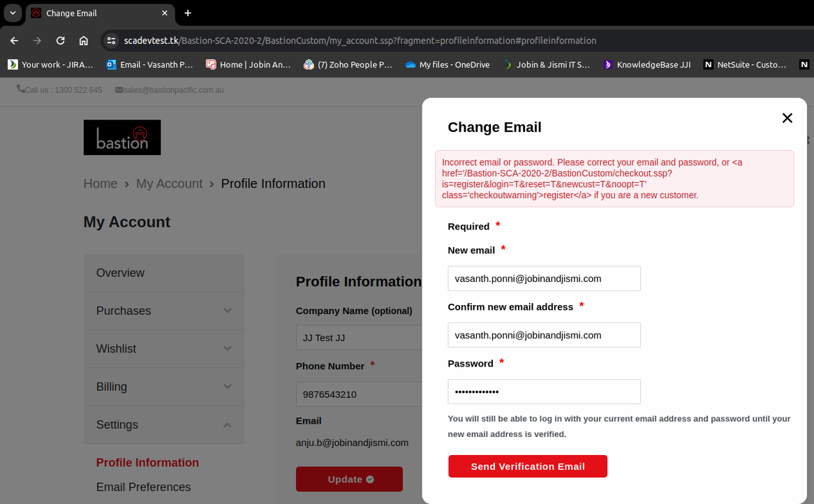Open a new browser tab
This screenshot has width=814, height=504.
point(188,13)
